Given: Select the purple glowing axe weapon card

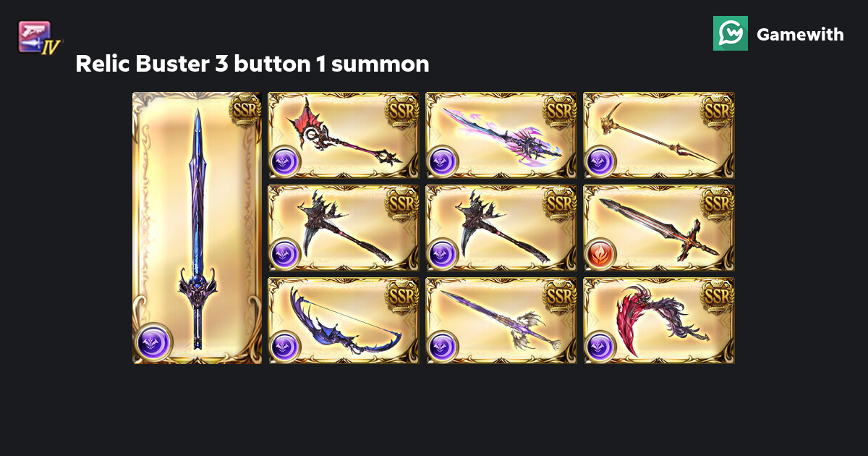Looking at the screenshot, I should pos(501,135).
